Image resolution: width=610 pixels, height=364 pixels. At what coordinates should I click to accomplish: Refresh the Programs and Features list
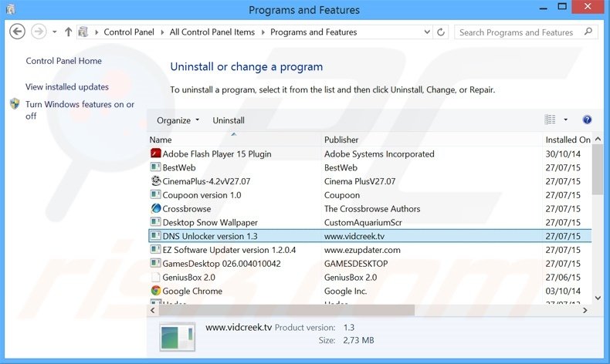(441, 32)
